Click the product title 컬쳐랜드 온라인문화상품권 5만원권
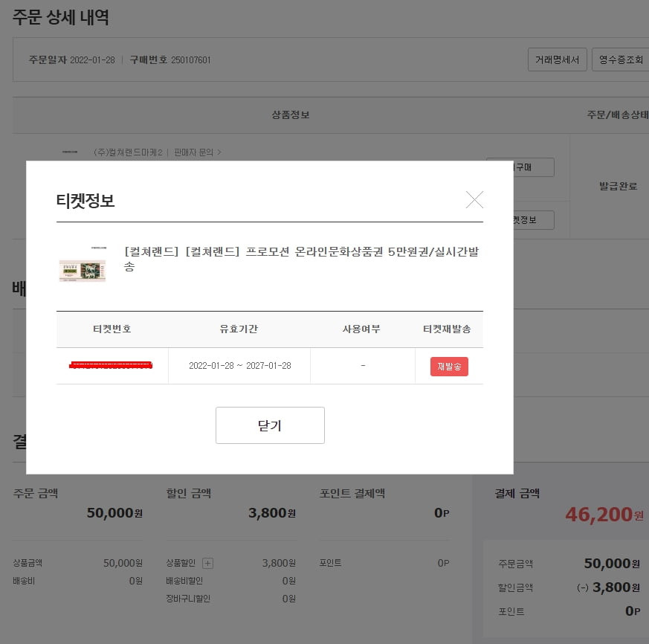The image size is (649, 644). click(301, 259)
